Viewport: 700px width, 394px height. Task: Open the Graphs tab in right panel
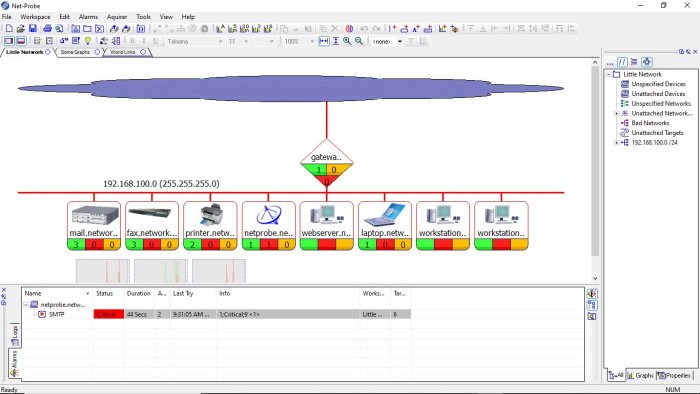coord(641,375)
